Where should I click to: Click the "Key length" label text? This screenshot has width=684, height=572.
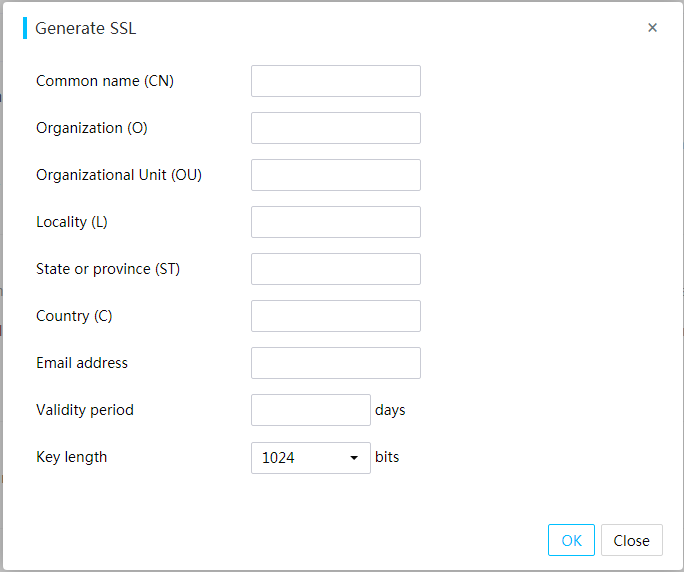click(x=72, y=457)
